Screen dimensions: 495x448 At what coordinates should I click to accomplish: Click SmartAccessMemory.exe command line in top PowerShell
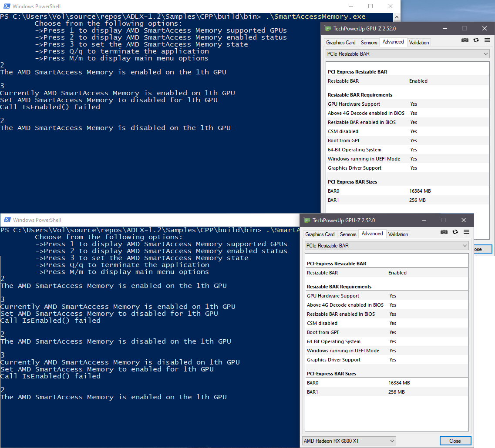[183, 17]
